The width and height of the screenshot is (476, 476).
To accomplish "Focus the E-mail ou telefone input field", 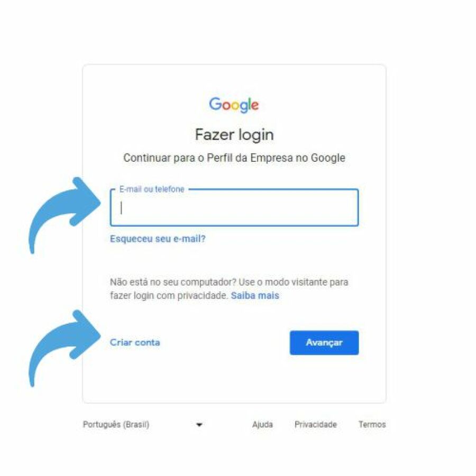I will (234, 208).
